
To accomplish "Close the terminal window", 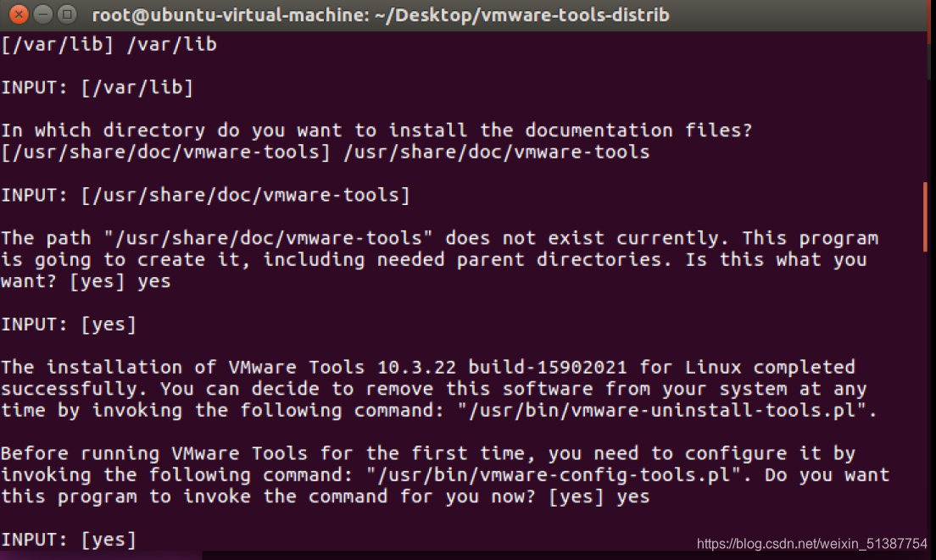I will [x=19, y=14].
